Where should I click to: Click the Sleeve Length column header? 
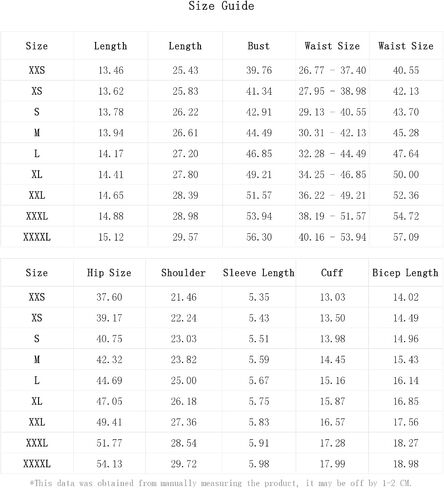point(259,273)
